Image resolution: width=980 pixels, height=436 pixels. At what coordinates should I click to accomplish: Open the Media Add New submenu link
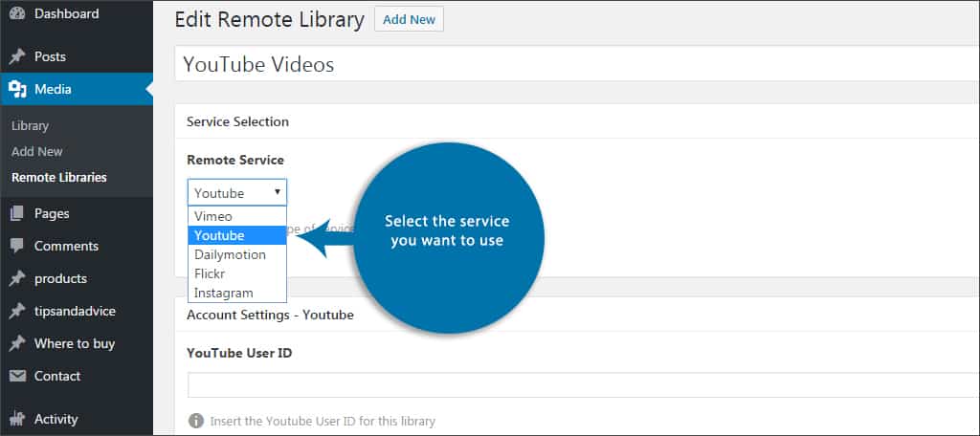37,152
